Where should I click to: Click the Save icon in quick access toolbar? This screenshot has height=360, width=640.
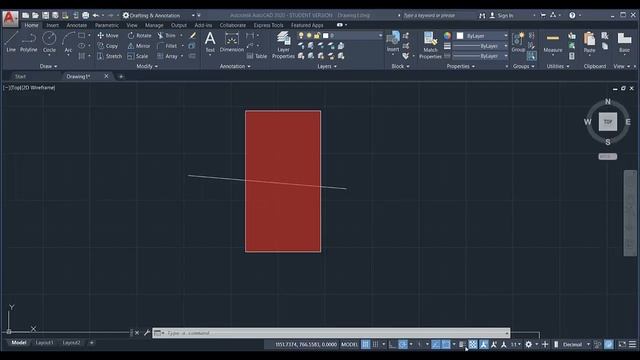click(x=45, y=15)
